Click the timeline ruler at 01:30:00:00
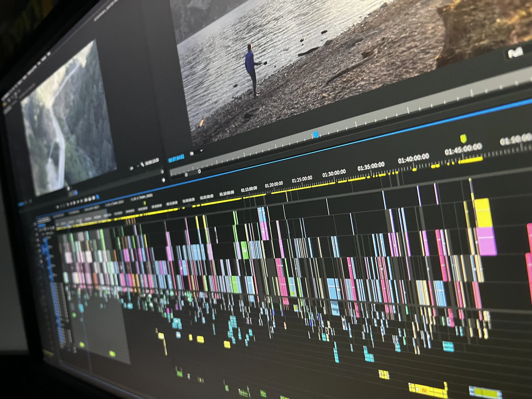Viewport: 532px width, 399px height. [x=334, y=174]
